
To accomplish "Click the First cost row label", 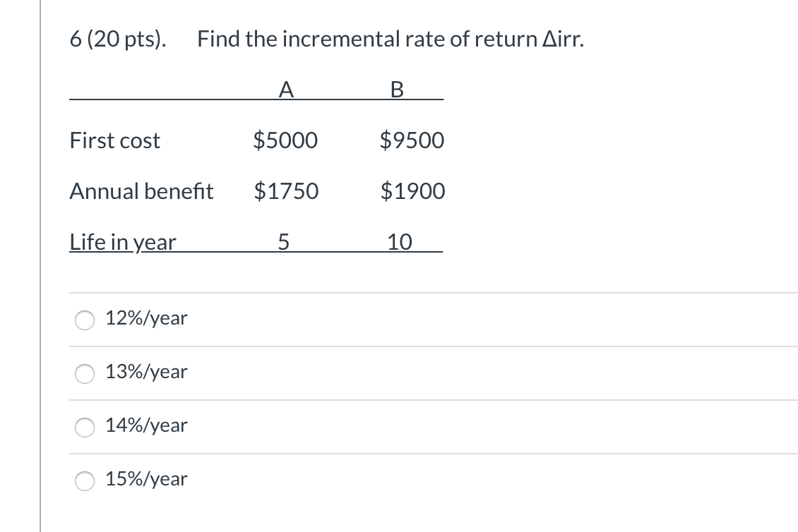I will 114,140.
